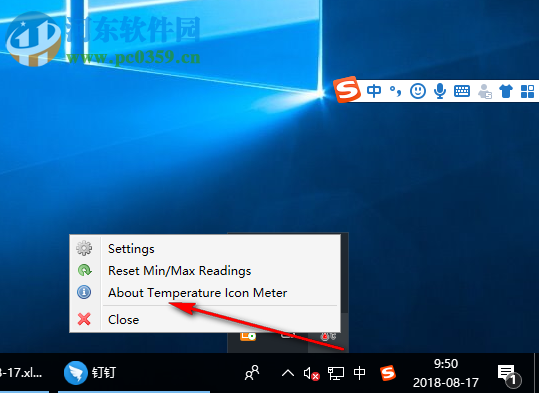Click the Sogou S icon in taskbar tray
Image resolution: width=539 pixels, height=393 pixels.
tap(388, 373)
